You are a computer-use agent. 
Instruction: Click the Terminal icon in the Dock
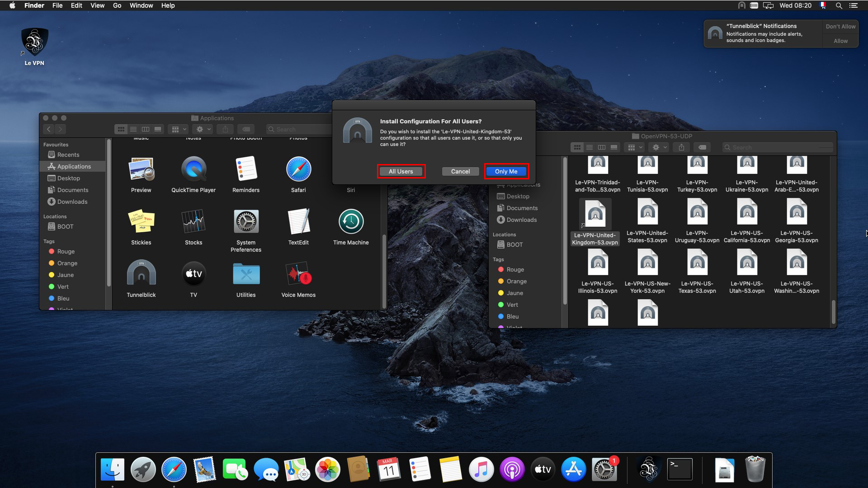680,469
